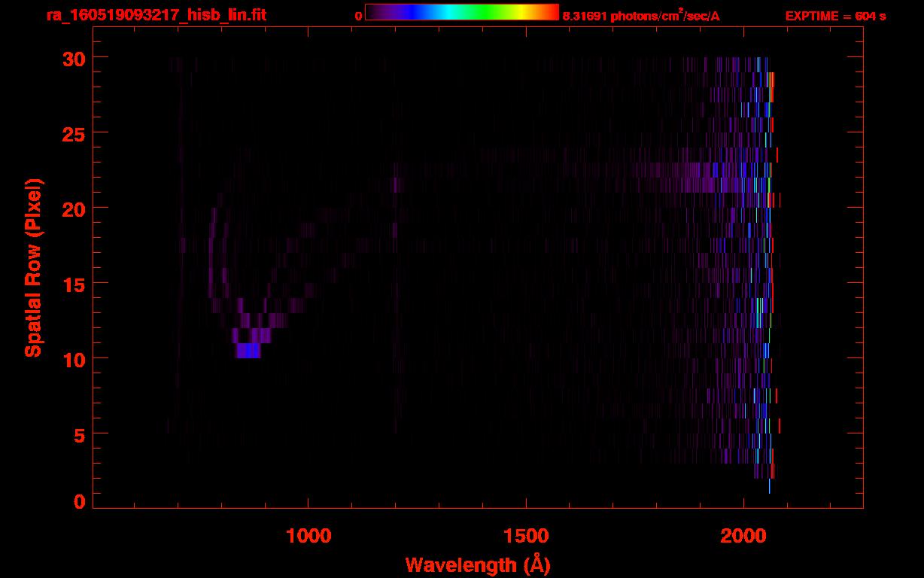Image resolution: width=924 pixels, height=578 pixels.
Task: Click the Wavelength (Å) axis label
Action: point(478,564)
